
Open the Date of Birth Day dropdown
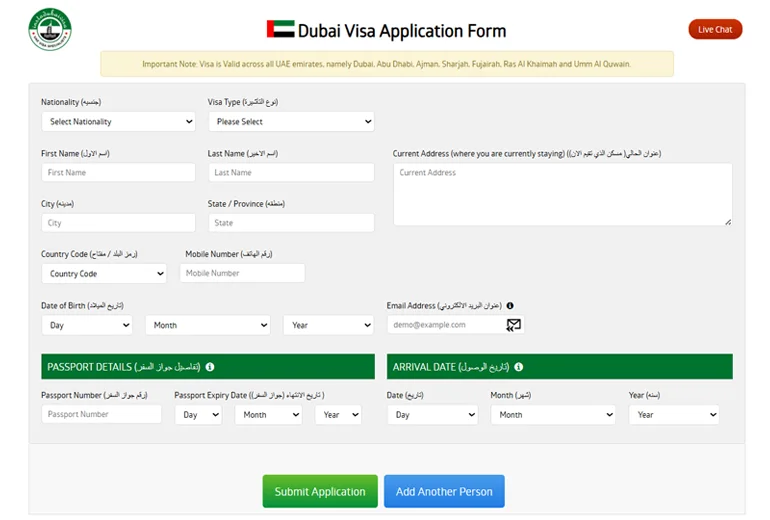click(87, 325)
